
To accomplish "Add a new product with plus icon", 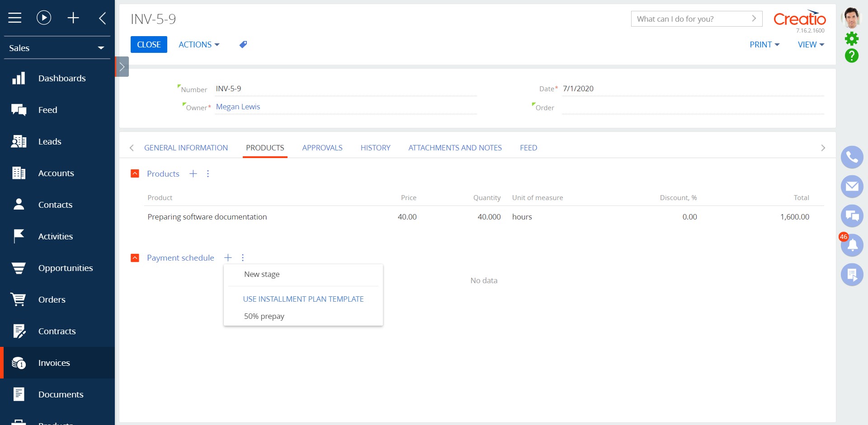I will click(x=193, y=174).
